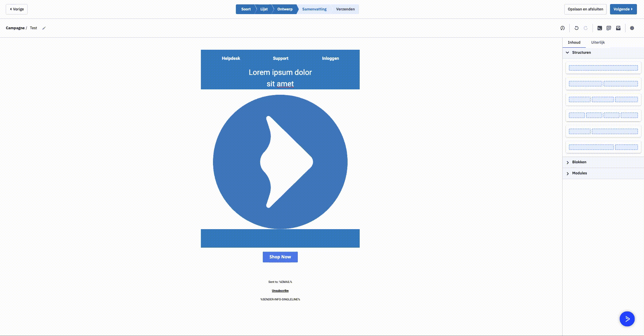Click the Unsubscribe link
This screenshot has height=336, width=644.
(x=280, y=291)
